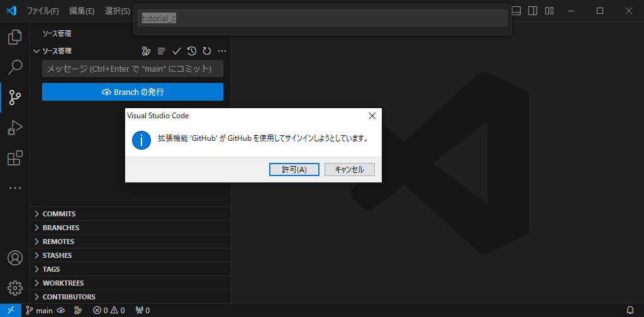Open the 編集(E) menu
Viewport: 644px width, 317px height.
click(82, 11)
